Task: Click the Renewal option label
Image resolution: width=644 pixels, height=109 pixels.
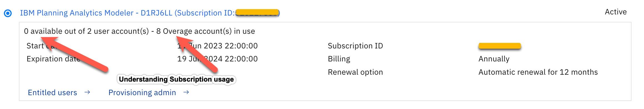Action: click(x=355, y=72)
